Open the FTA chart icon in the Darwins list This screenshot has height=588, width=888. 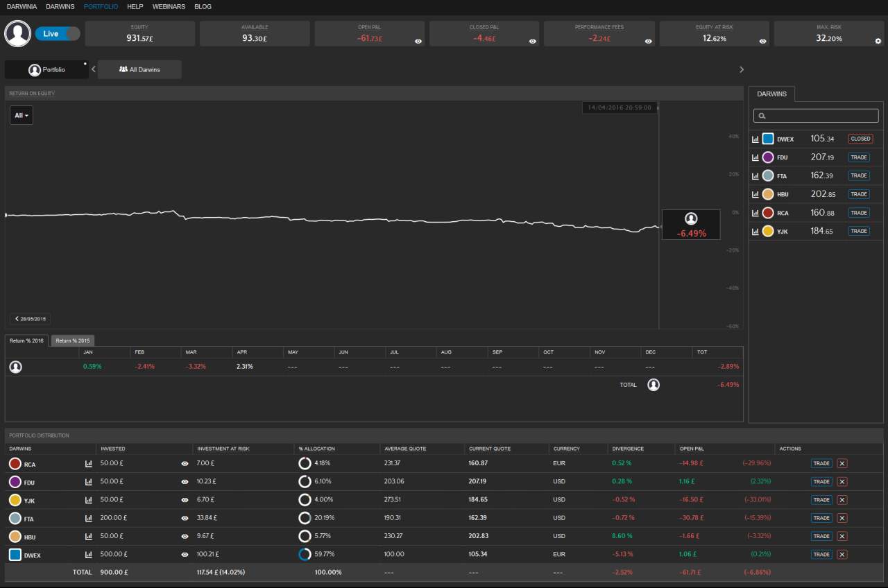[x=755, y=176]
